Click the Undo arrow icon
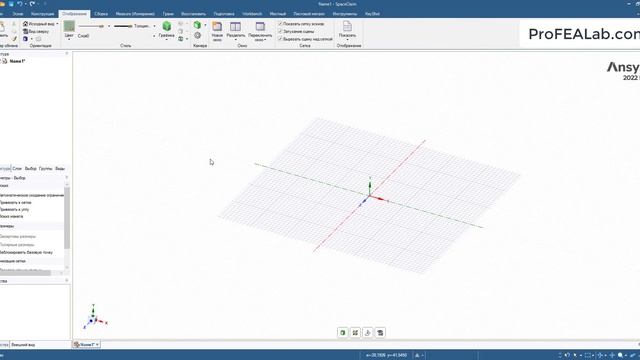640x360 pixels. [19, 4]
